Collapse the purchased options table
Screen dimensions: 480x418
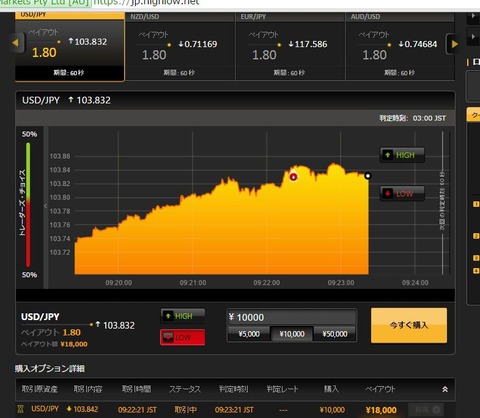pyautogui.click(x=445, y=389)
